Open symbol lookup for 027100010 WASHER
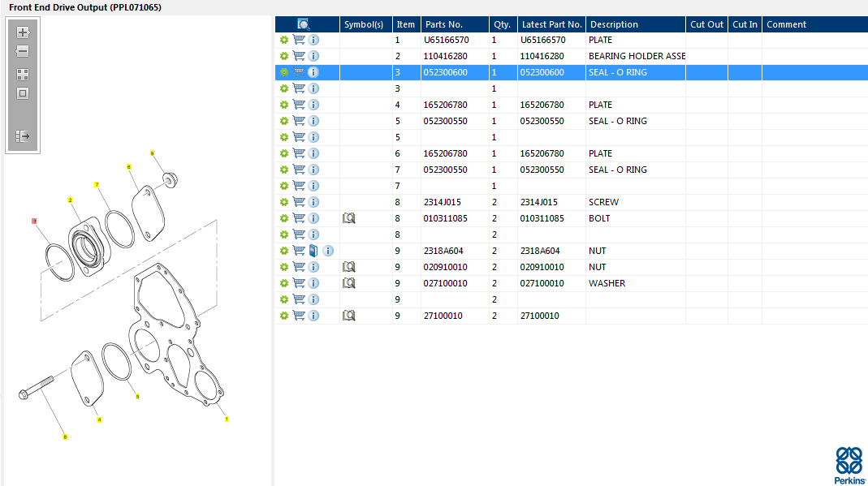The width and height of the screenshot is (868, 486). 349,283
